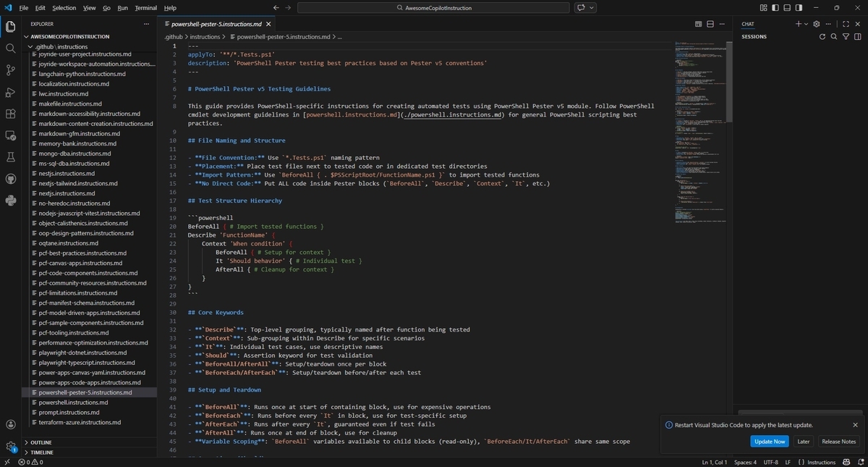This screenshot has height=467, width=868.
Task: Filter chat sessions
Action: tap(846, 36)
